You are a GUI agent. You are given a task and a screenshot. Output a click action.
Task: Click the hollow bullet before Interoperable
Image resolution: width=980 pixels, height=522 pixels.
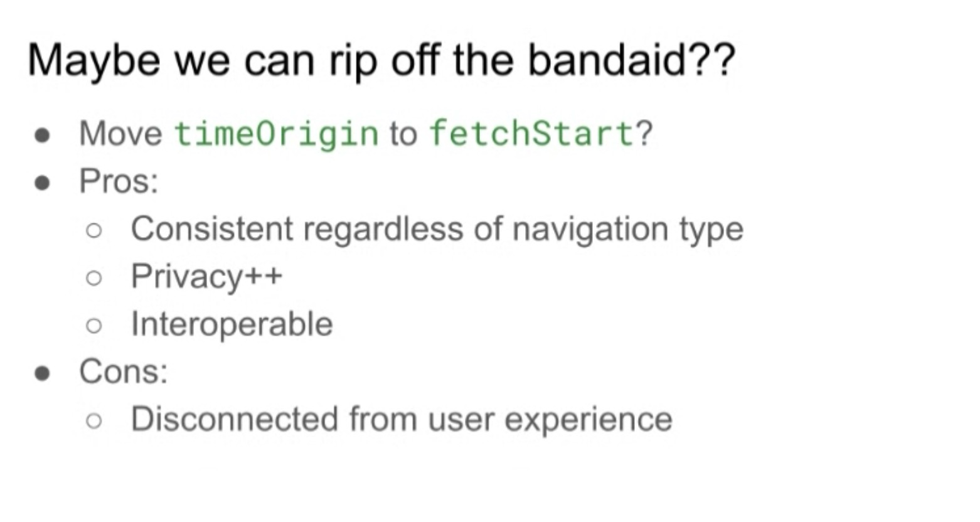[93, 326]
